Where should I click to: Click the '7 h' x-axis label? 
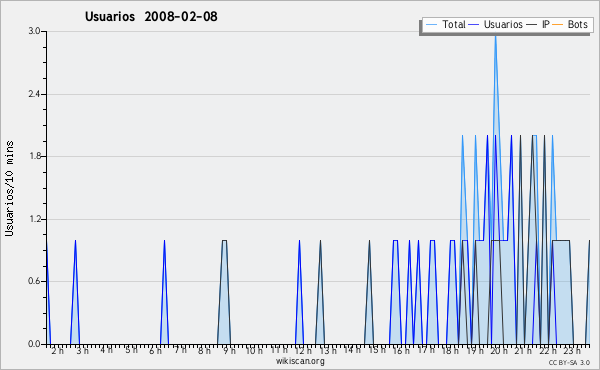(x=180, y=350)
